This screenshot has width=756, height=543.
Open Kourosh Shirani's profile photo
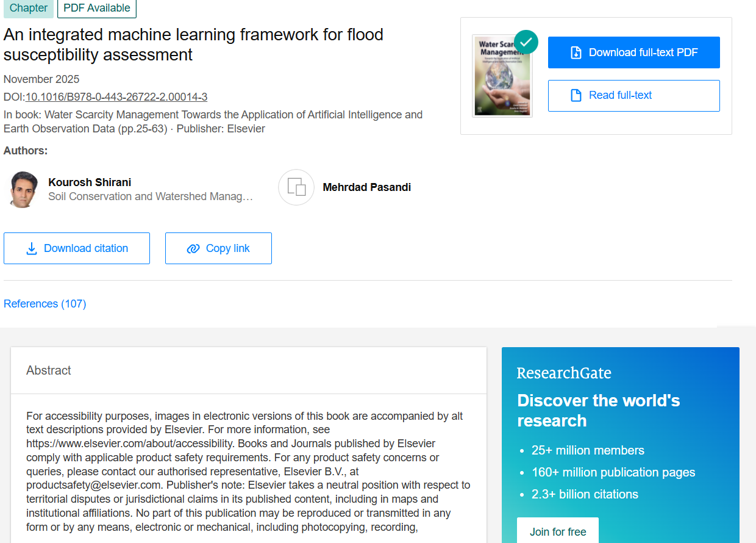[24, 189]
